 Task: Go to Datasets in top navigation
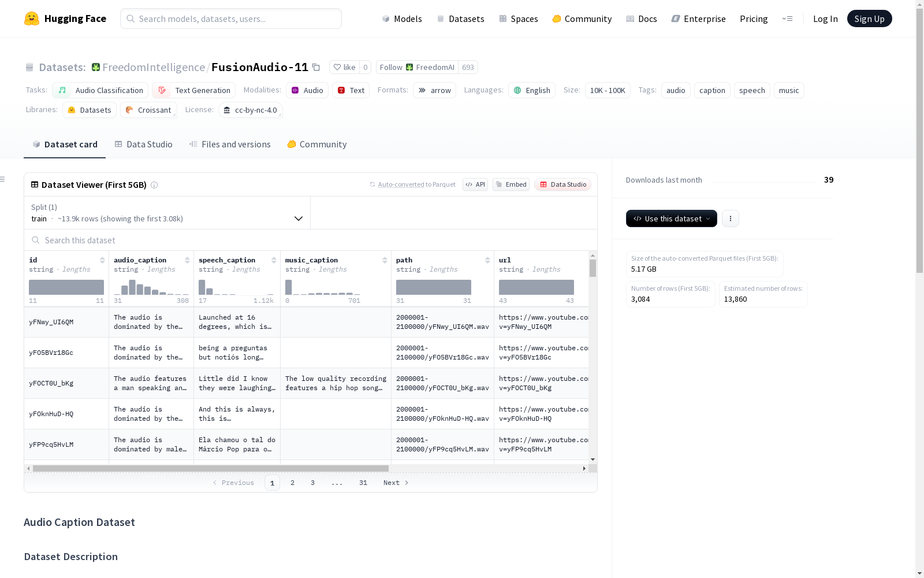point(460,18)
